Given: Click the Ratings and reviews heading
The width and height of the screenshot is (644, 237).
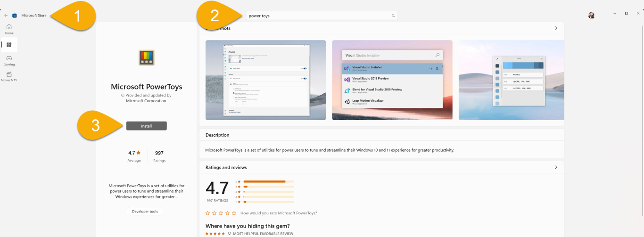Looking at the screenshot, I should pos(226,167).
